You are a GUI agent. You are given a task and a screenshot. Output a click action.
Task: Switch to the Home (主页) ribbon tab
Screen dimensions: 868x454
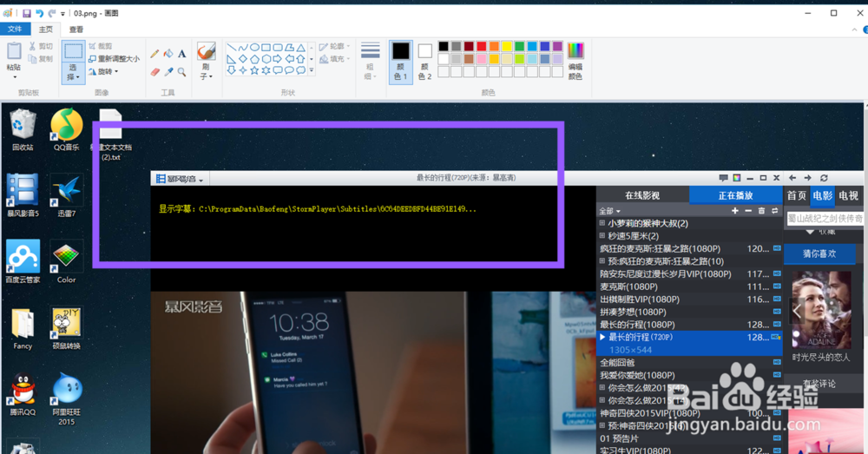click(46, 30)
